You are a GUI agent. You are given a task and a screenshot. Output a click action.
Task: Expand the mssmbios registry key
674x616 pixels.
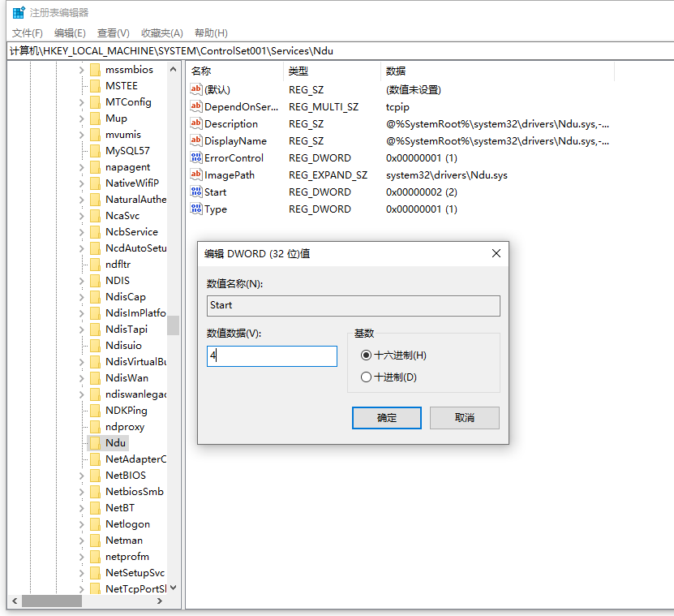(81, 70)
